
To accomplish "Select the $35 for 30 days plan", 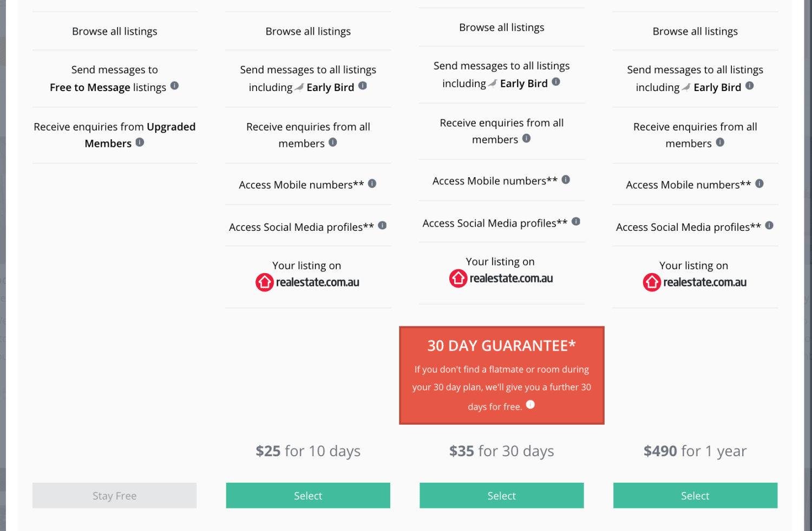I will 501,495.
